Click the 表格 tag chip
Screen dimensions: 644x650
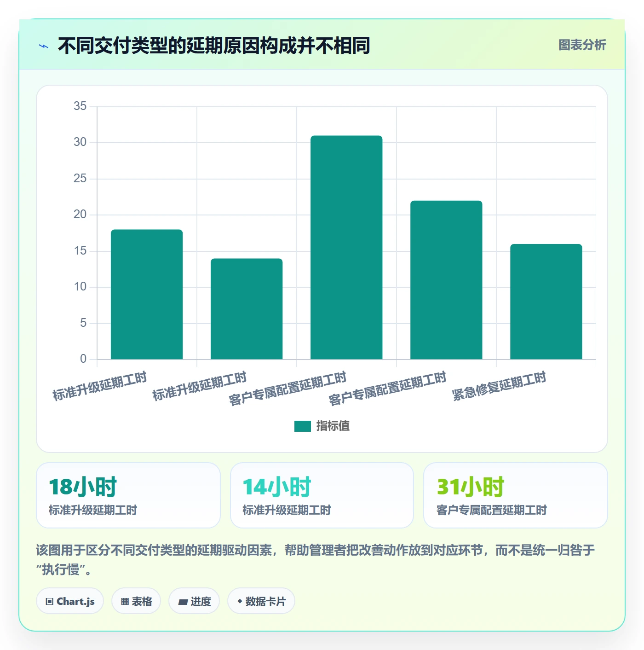pos(136,601)
